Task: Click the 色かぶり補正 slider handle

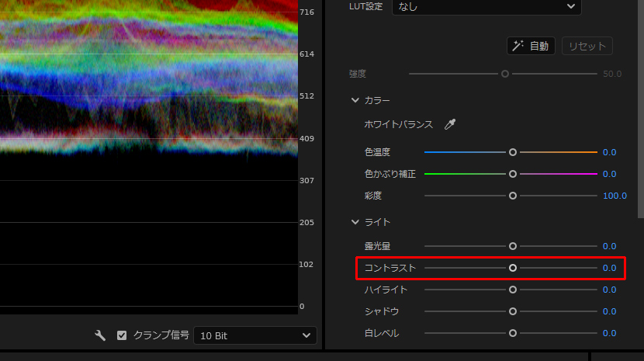Action: point(513,174)
